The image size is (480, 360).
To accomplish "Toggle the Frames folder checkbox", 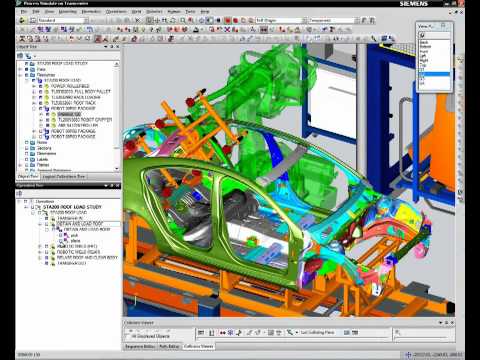I will pos(27,165).
